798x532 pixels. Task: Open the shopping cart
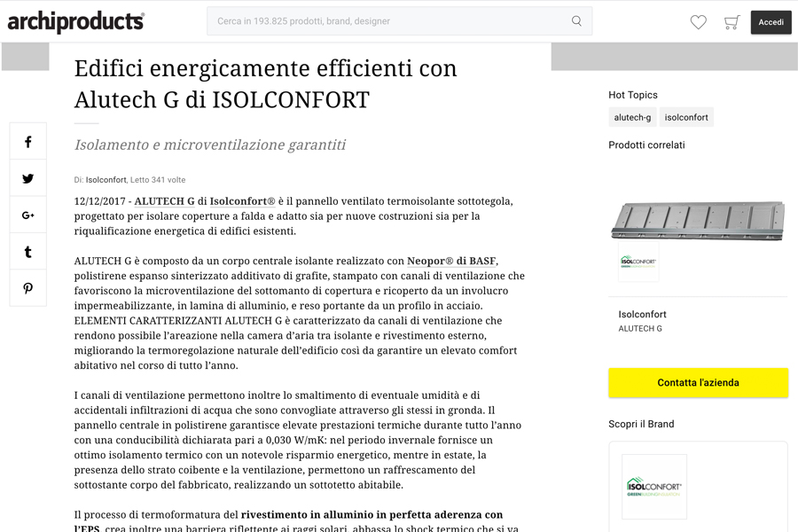pyautogui.click(x=731, y=22)
